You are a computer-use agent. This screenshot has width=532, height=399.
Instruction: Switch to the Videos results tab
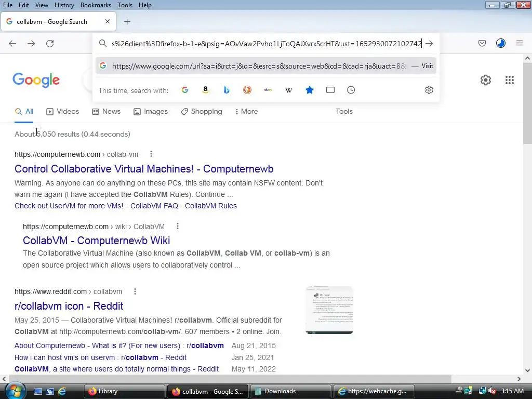pyautogui.click(x=63, y=111)
